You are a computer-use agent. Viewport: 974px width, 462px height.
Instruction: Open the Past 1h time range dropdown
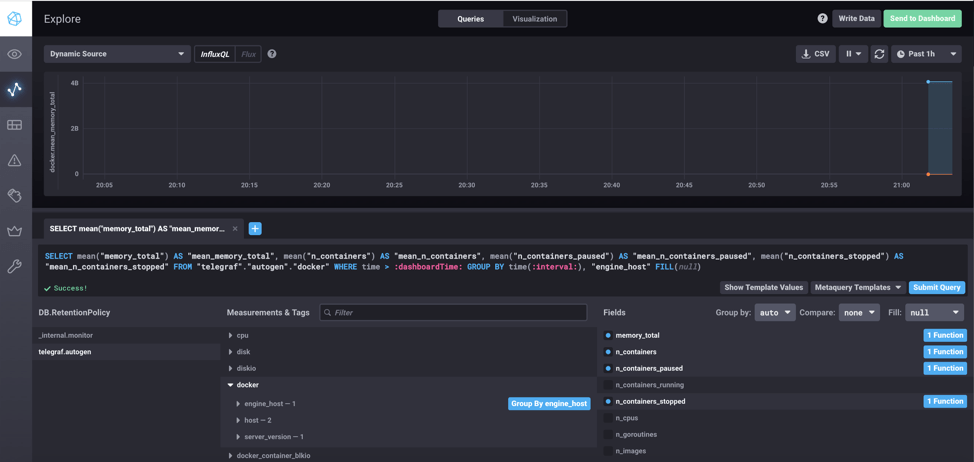[926, 54]
